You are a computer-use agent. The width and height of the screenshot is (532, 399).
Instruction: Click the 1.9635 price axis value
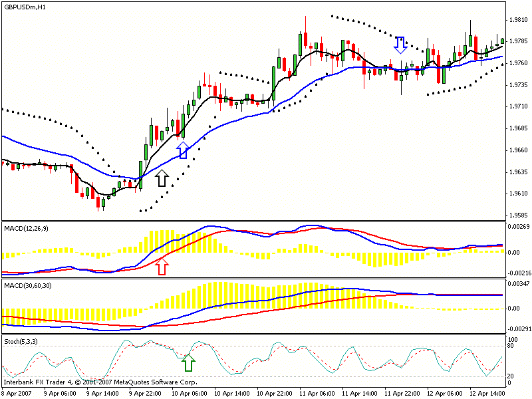(519, 172)
